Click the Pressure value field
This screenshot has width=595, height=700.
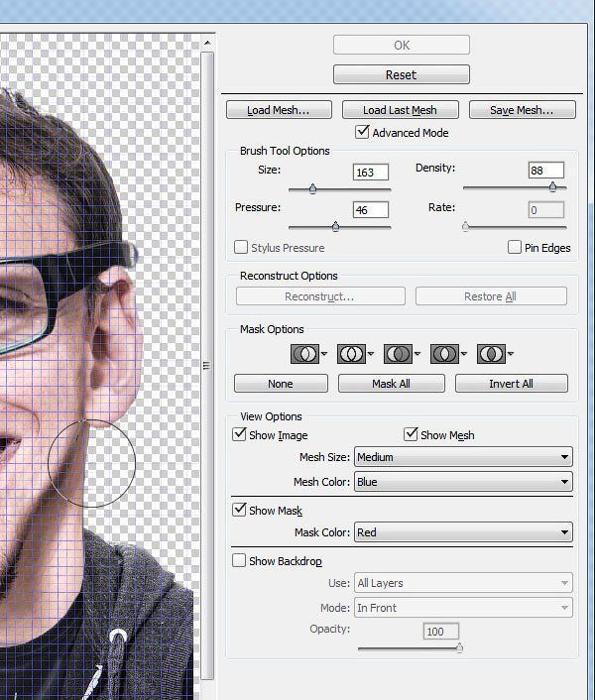tap(371, 210)
